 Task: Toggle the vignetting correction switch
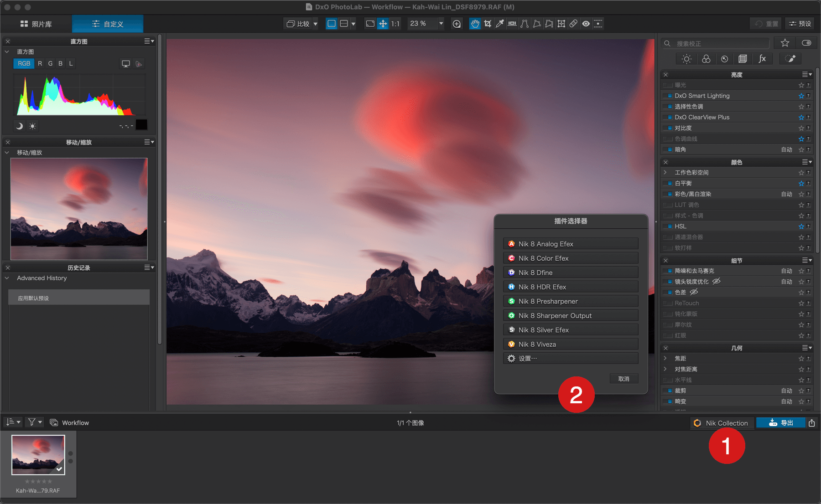(668, 149)
